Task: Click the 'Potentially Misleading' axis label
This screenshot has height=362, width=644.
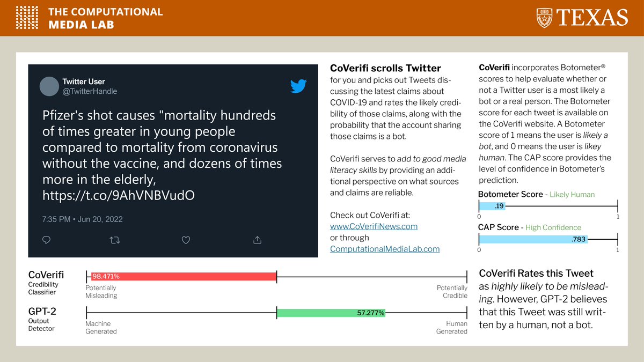Action: [x=101, y=292]
